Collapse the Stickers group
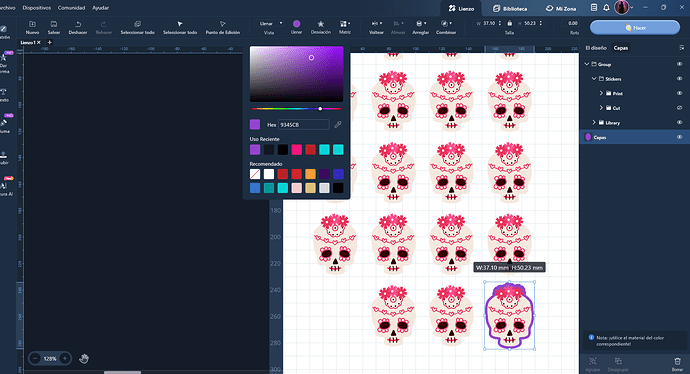The height and width of the screenshot is (374, 690). tap(594, 79)
